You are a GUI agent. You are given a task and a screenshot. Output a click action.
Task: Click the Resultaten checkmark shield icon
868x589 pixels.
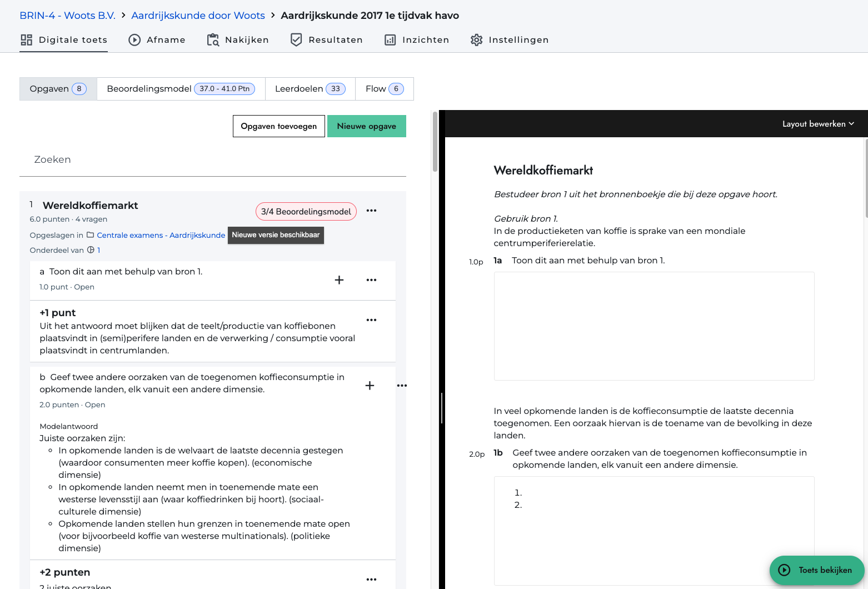[296, 39]
